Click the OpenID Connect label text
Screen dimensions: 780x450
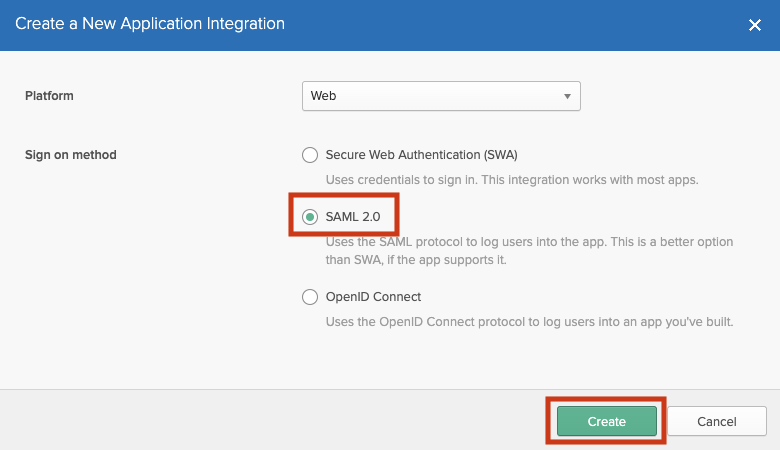click(373, 297)
